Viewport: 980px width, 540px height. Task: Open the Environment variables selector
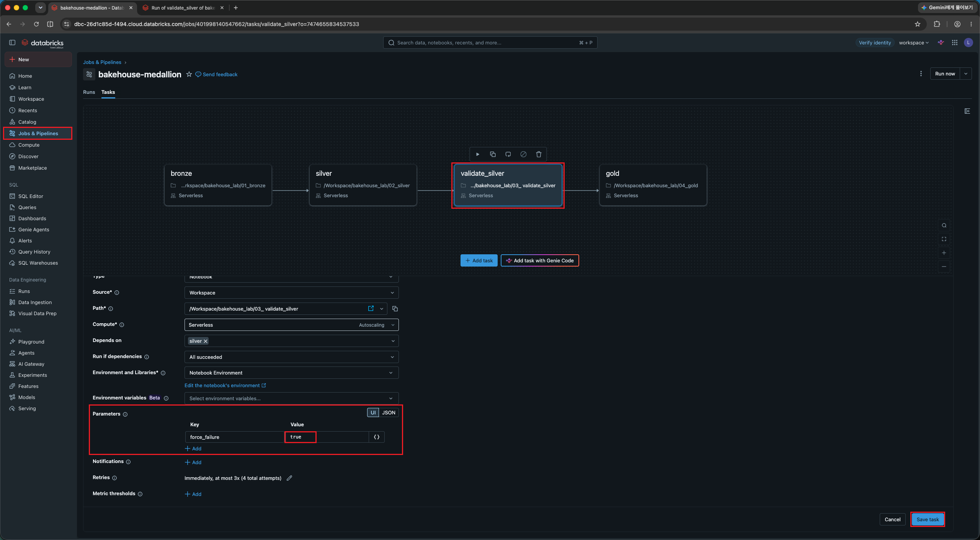click(291, 398)
